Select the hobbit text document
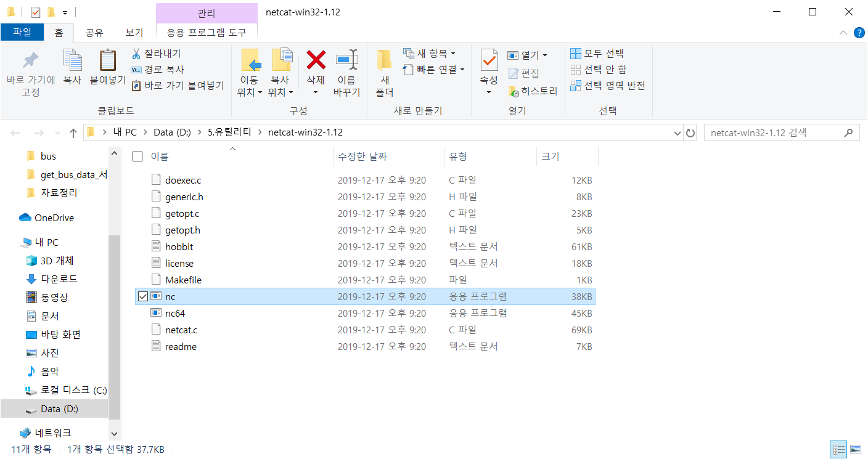The image size is (868, 459). tap(179, 246)
